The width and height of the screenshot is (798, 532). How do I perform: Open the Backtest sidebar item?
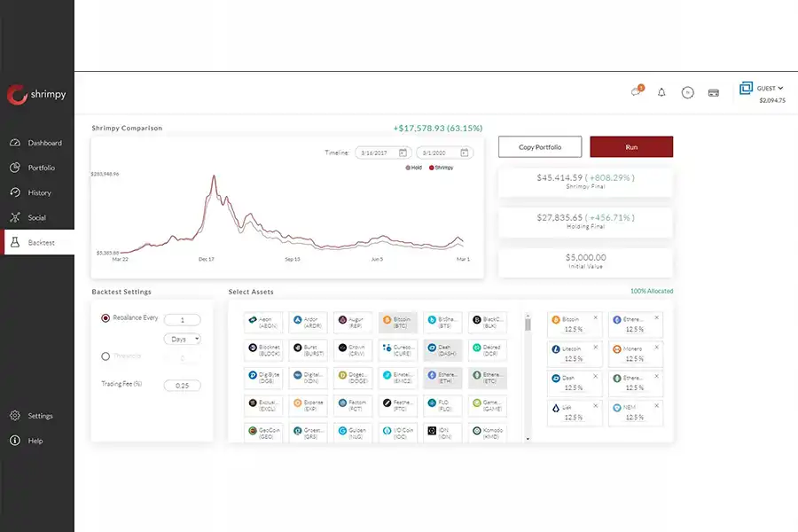(39, 243)
